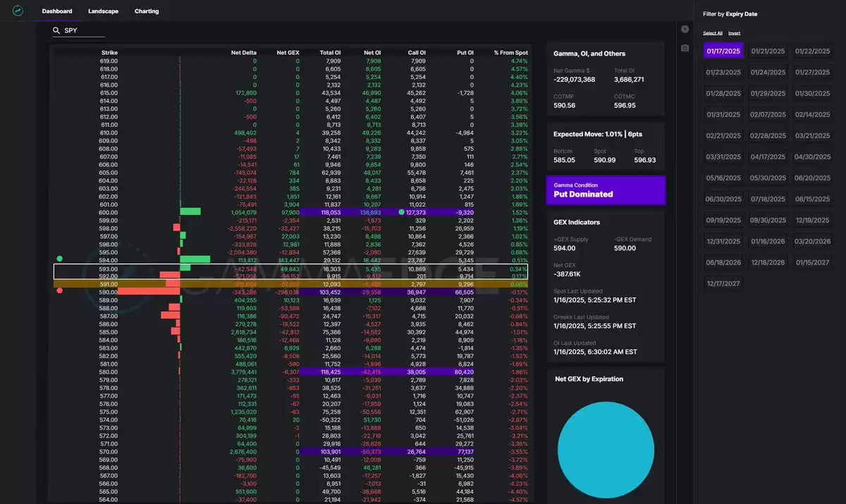Click the 619.00 strike cell
Screen dimensions: 846x504
pos(109,61)
